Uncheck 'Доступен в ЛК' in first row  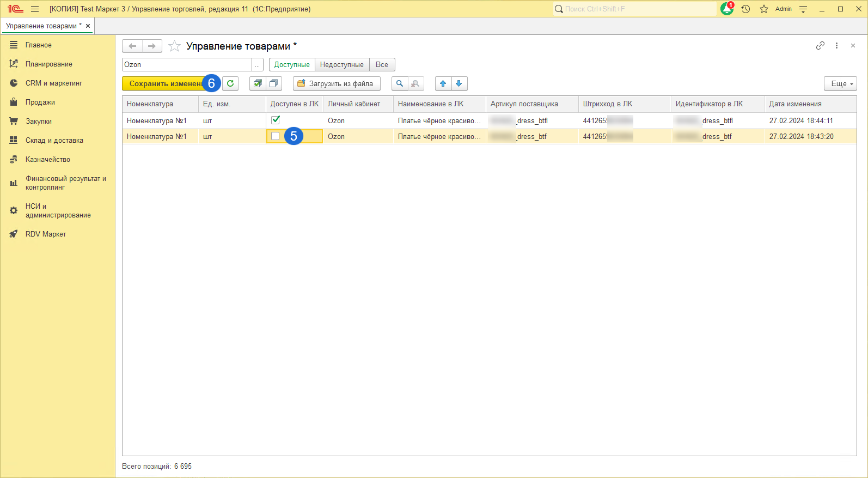(276, 120)
